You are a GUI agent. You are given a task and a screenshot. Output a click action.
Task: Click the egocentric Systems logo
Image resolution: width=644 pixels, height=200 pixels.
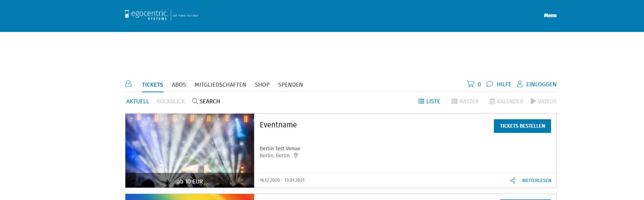(x=146, y=15)
